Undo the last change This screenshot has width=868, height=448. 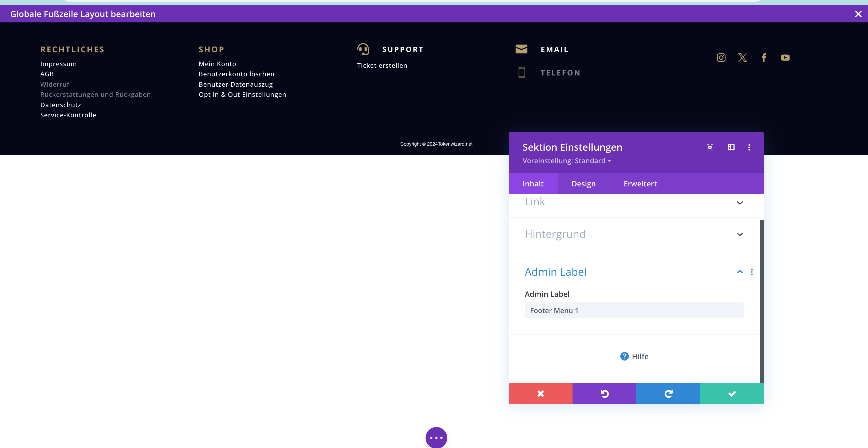click(x=604, y=394)
